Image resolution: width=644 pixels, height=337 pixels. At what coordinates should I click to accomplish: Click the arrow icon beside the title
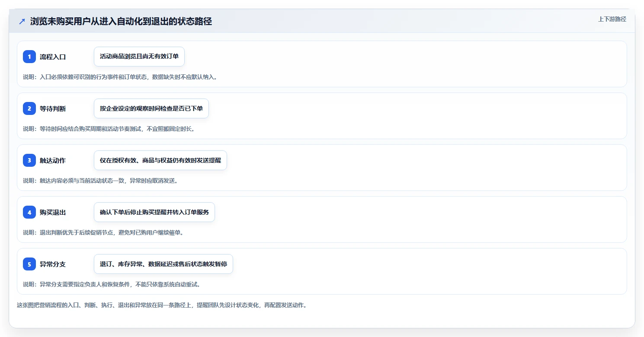[x=22, y=22]
